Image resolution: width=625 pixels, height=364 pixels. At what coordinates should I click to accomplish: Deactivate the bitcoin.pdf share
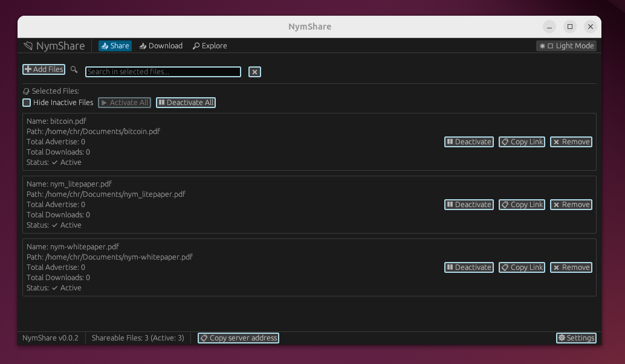click(x=468, y=142)
